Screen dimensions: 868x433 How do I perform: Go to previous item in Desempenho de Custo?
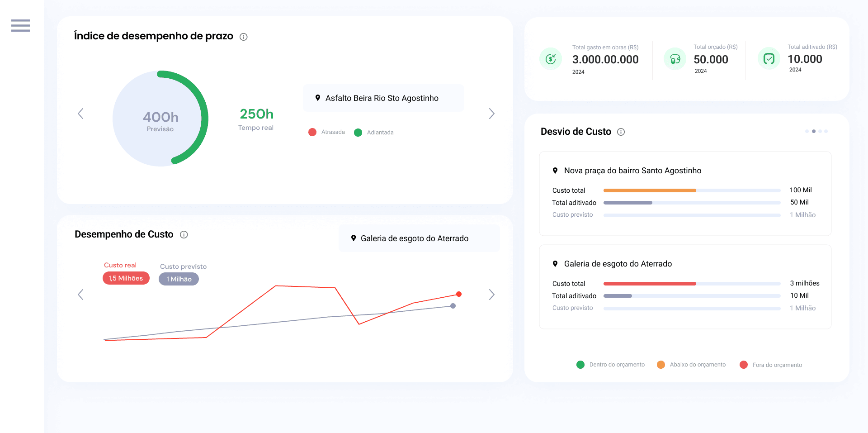tap(80, 295)
